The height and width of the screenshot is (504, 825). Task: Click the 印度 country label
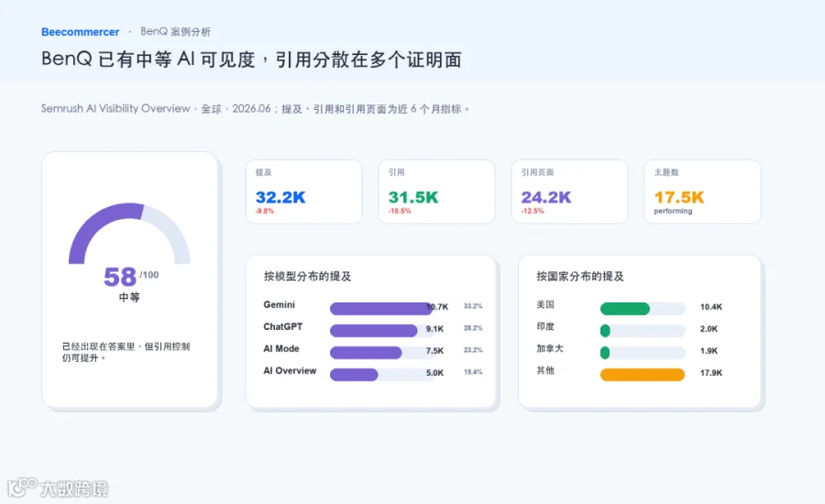[545, 327]
